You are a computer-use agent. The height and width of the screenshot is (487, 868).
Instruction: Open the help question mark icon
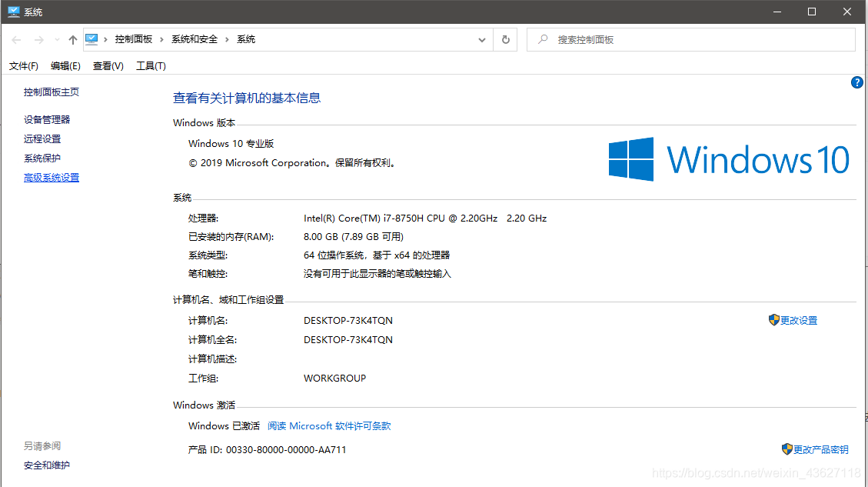pos(856,82)
